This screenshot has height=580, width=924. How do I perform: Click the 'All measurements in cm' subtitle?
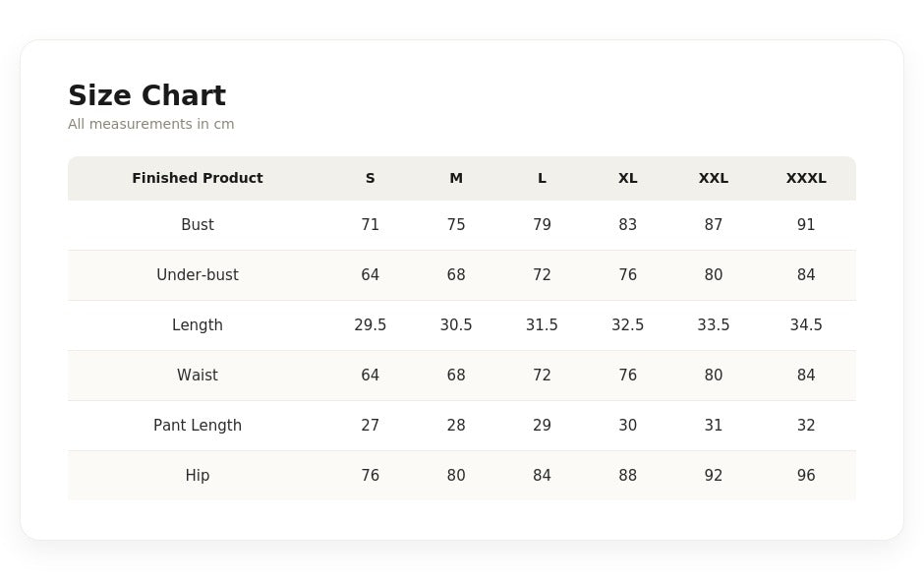coord(150,124)
